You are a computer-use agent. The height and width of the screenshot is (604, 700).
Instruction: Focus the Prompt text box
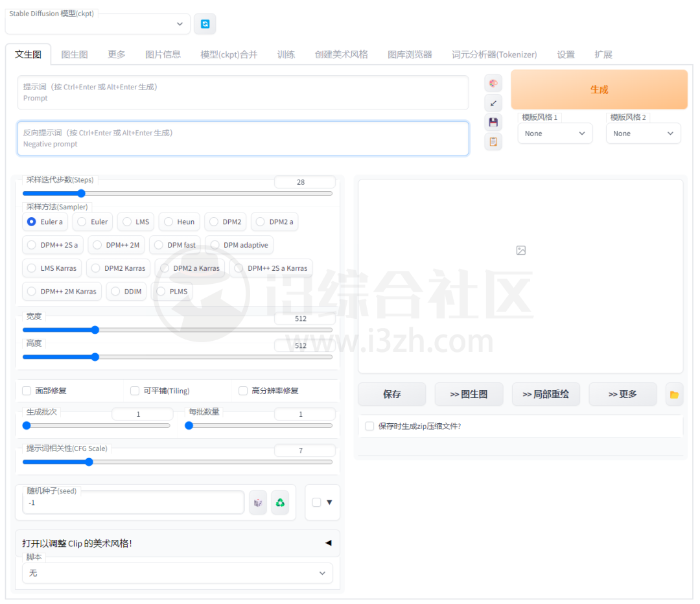point(243,93)
